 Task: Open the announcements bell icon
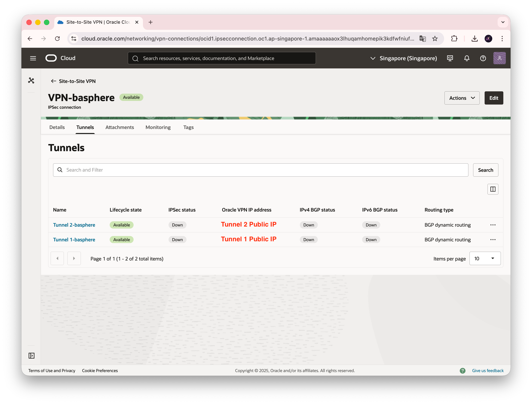[467, 58]
